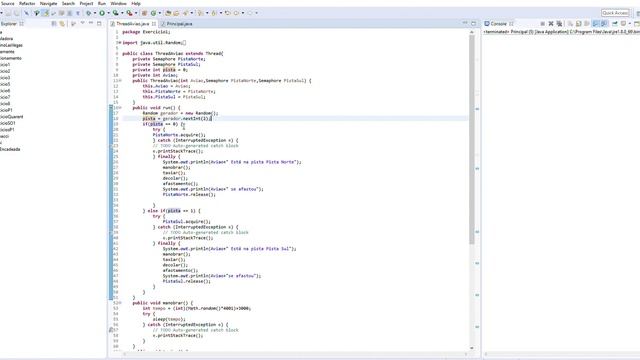Click the green Run button in toolbar

102,13
